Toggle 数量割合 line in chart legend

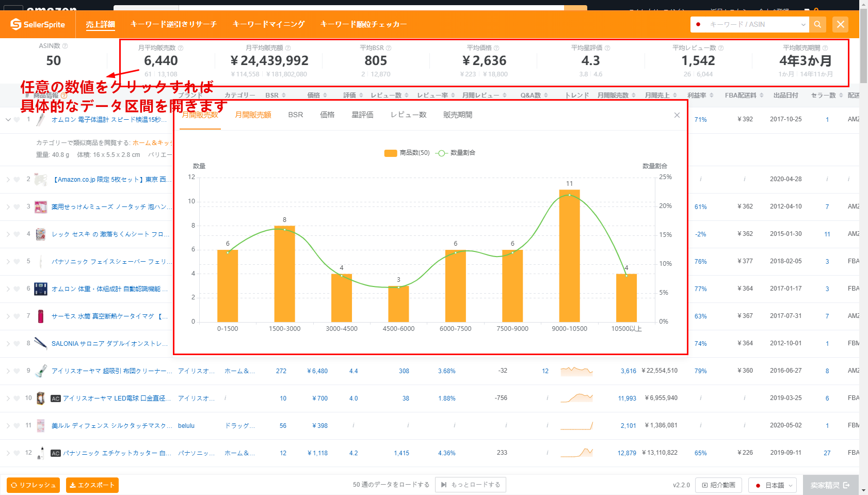pos(455,153)
